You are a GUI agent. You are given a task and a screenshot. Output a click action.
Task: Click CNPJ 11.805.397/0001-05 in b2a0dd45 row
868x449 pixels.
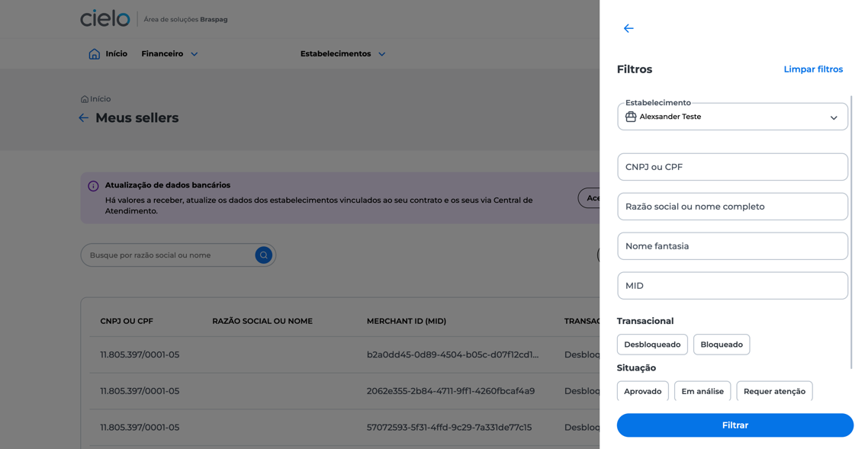[x=140, y=354]
